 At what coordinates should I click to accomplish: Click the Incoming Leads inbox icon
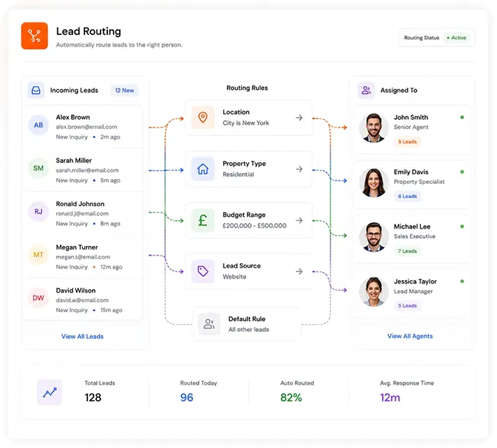pos(36,91)
